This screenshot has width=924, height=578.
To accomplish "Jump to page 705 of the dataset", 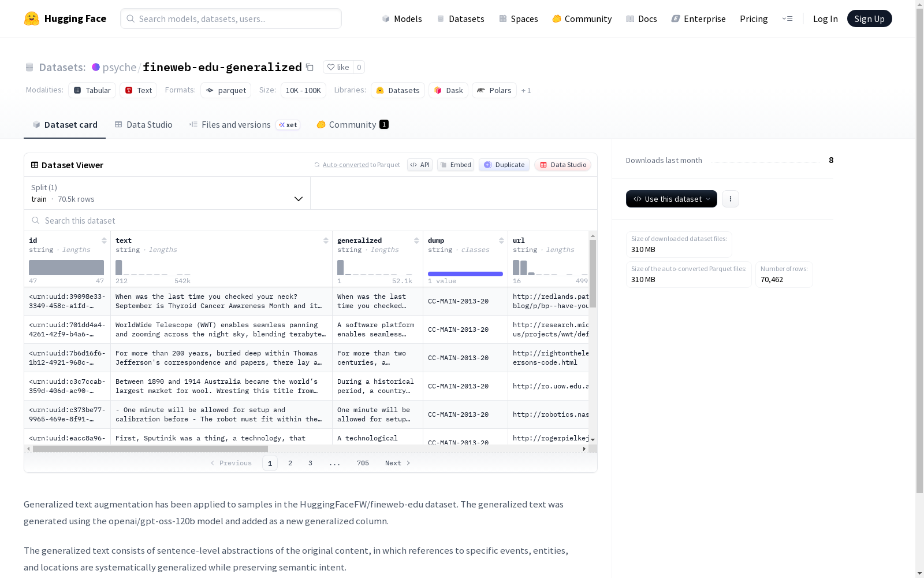I will 363,463.
